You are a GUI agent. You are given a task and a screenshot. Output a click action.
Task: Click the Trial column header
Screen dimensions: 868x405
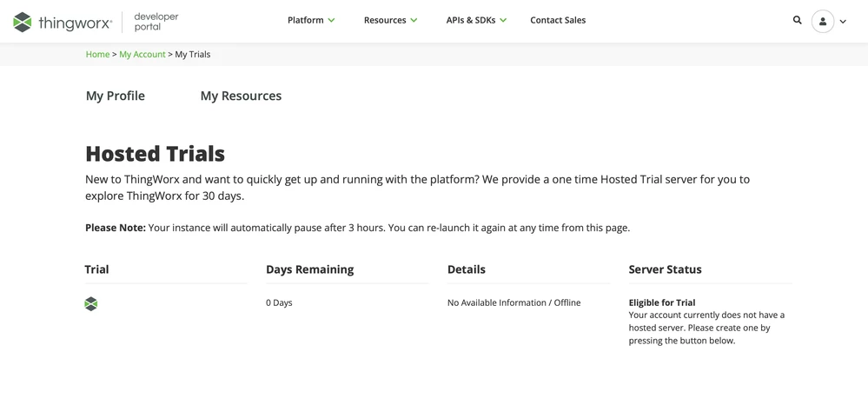click(96, 269)
